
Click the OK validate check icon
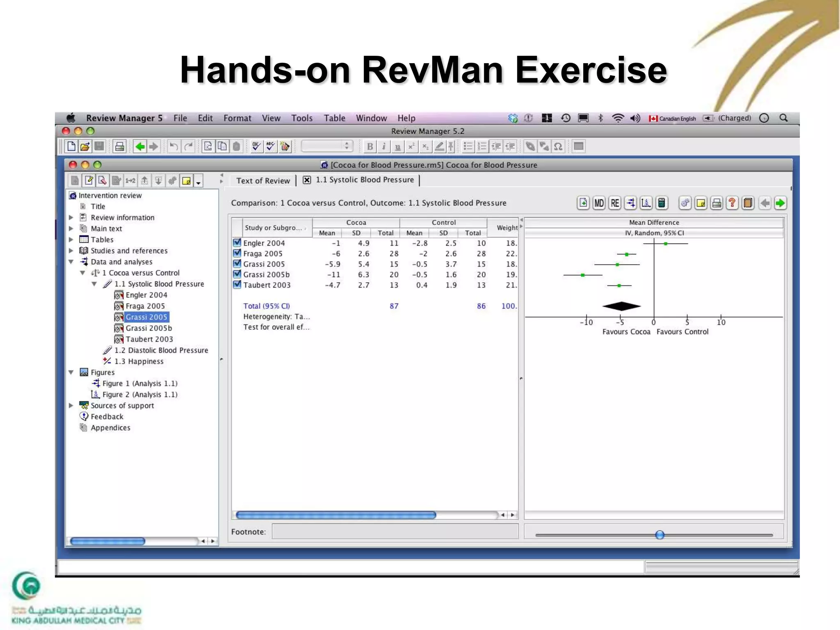(x=256, y=146)
